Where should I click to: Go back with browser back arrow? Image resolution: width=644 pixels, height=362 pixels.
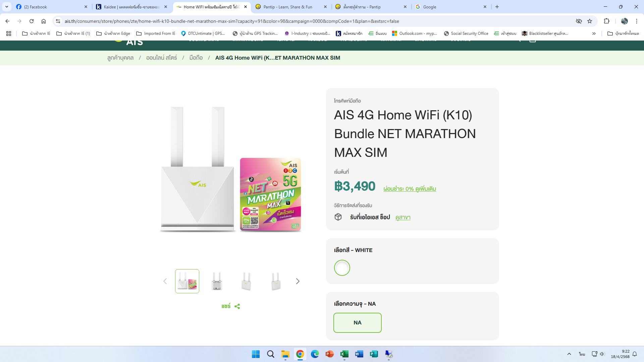tap(7, 21)
